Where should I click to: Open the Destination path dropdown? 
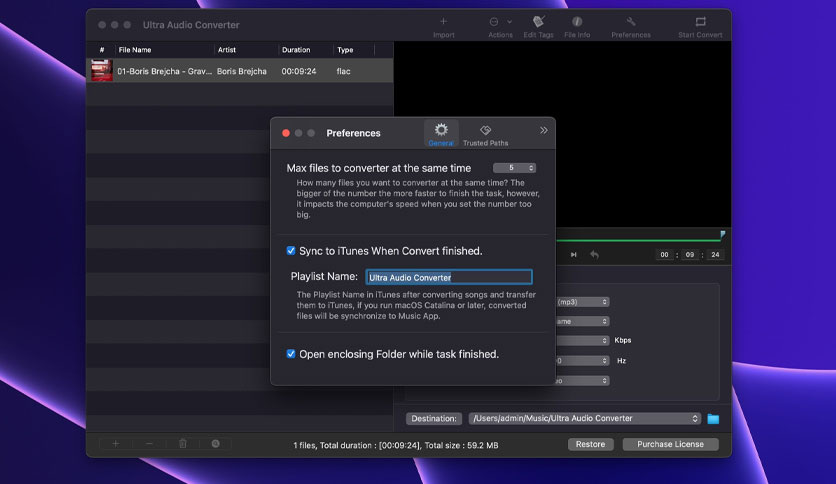584,418
